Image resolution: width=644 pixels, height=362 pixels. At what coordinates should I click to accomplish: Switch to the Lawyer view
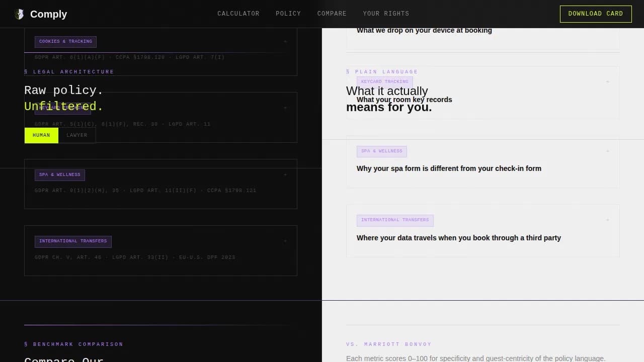coord(77,135)
